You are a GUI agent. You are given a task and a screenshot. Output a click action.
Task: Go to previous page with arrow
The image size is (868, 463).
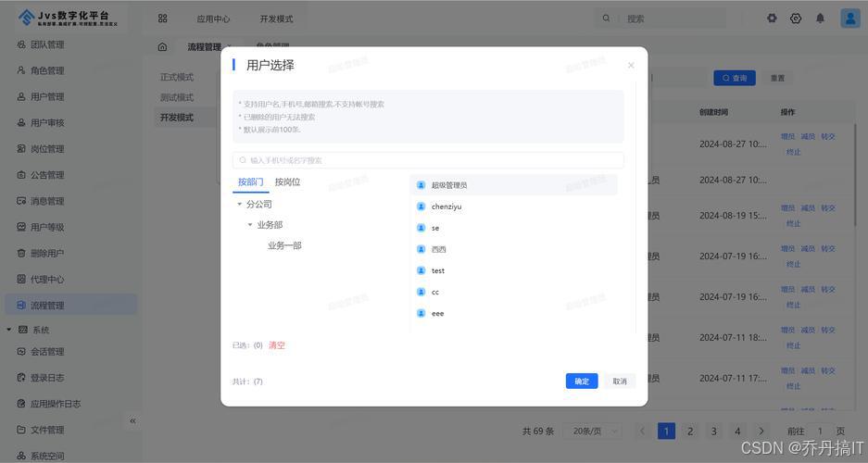click(x=642, y=431)
